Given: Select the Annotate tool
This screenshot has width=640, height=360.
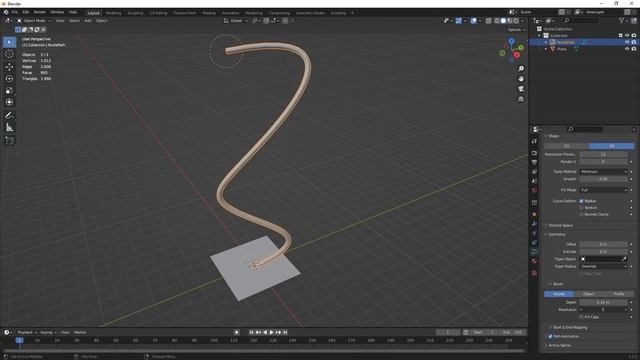Looking at the screenshot, I should click(9, 116).
